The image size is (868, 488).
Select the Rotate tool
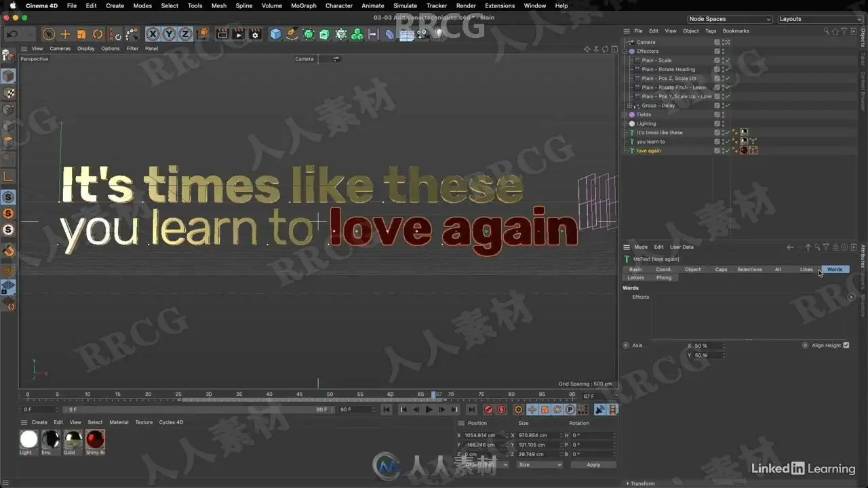point(98,34)
